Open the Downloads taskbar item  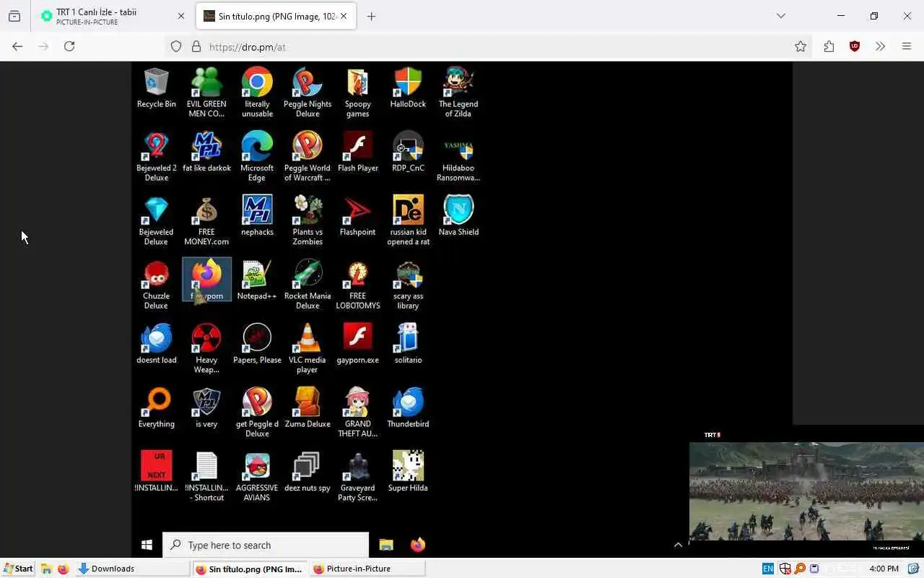point(132,569)
